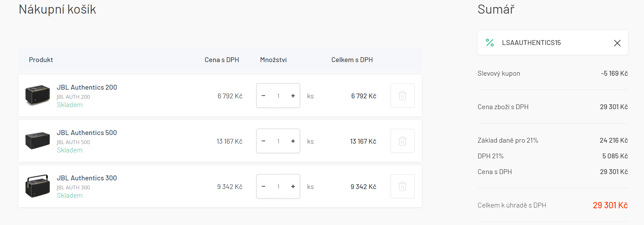
Task: Click the green percent coupon icon
Action: tap(490, 43)
